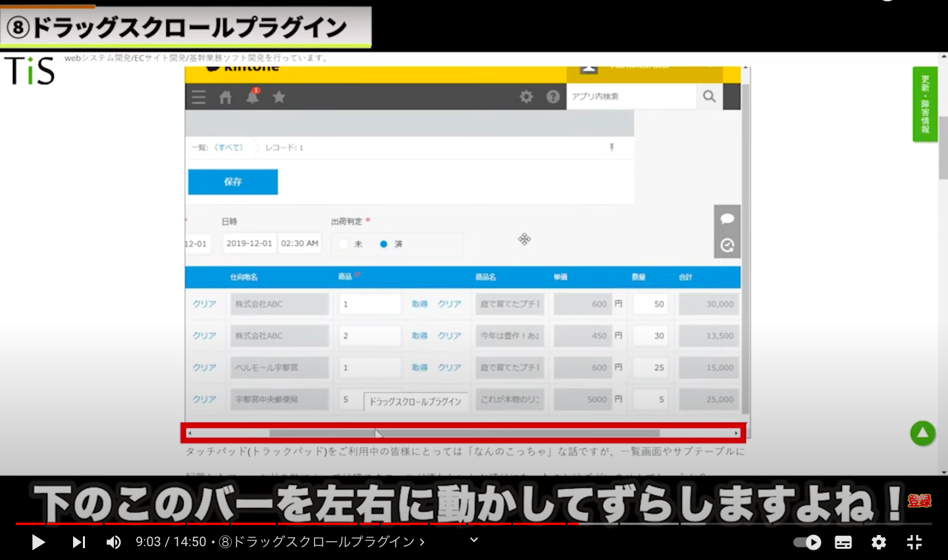The image size is (948, 560).
Task: Click the kintone home icon
Action: [225, 97]
